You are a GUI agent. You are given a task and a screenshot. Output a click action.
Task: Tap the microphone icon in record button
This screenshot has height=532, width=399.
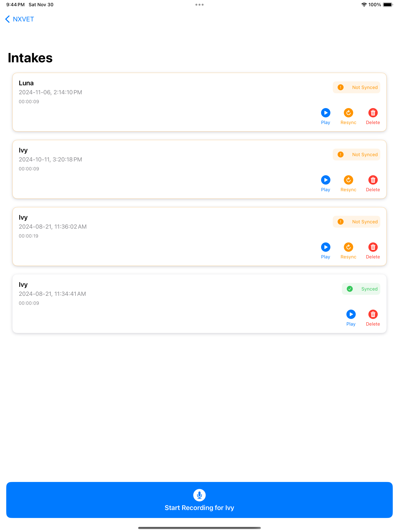pyautogui.click(x=199, y=495)
